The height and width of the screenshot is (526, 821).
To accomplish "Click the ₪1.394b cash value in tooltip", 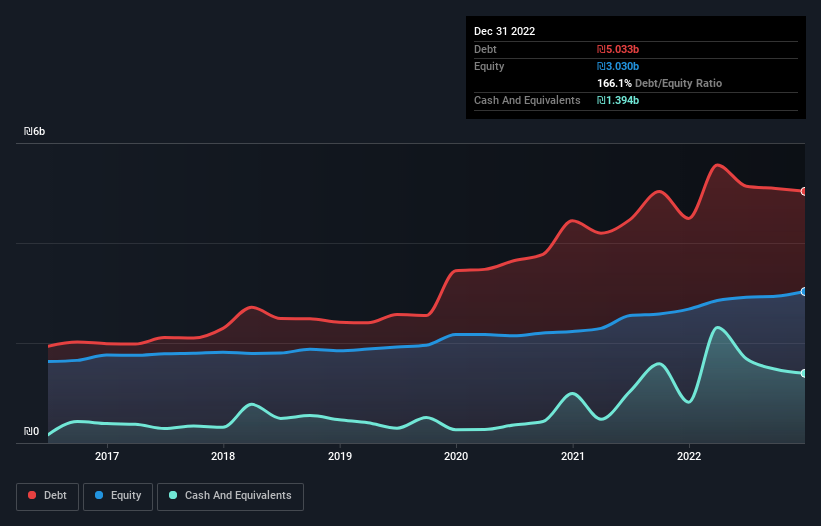I will point(618,100).
